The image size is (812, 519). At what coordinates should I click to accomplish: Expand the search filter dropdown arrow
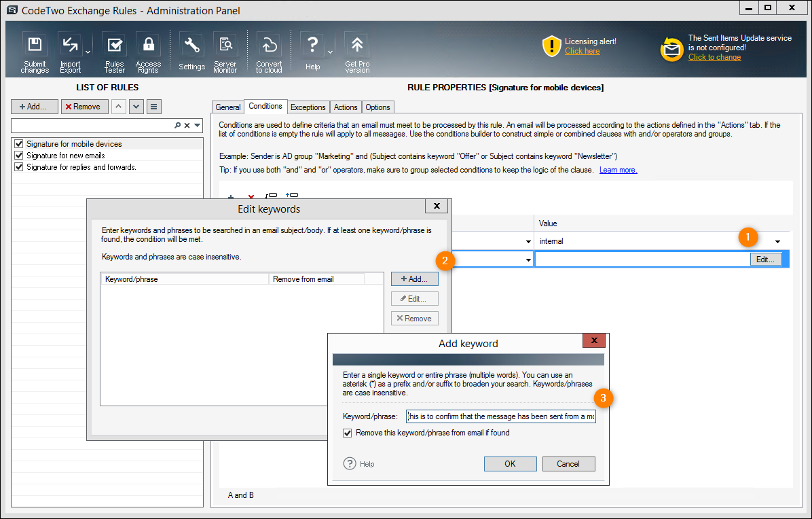tap(198, 126)
